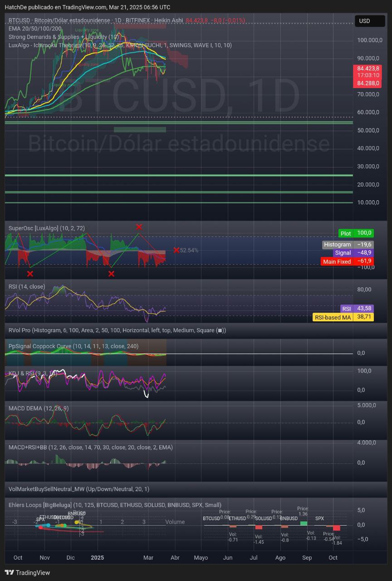Click the TradingView logo at bottom
The height and width of the screenshot is (581, 392).
pos(27,572)
